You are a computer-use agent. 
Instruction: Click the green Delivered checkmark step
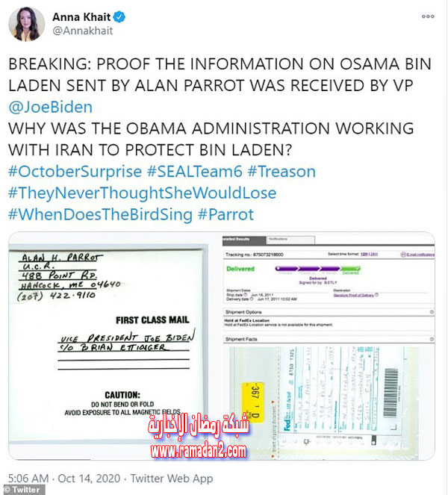point(351,269)
